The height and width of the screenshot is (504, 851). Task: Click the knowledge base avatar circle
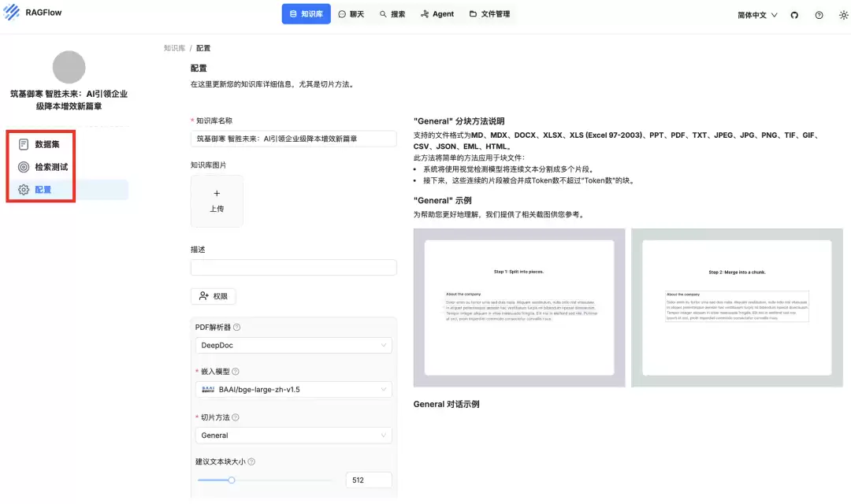click(69, 67)
